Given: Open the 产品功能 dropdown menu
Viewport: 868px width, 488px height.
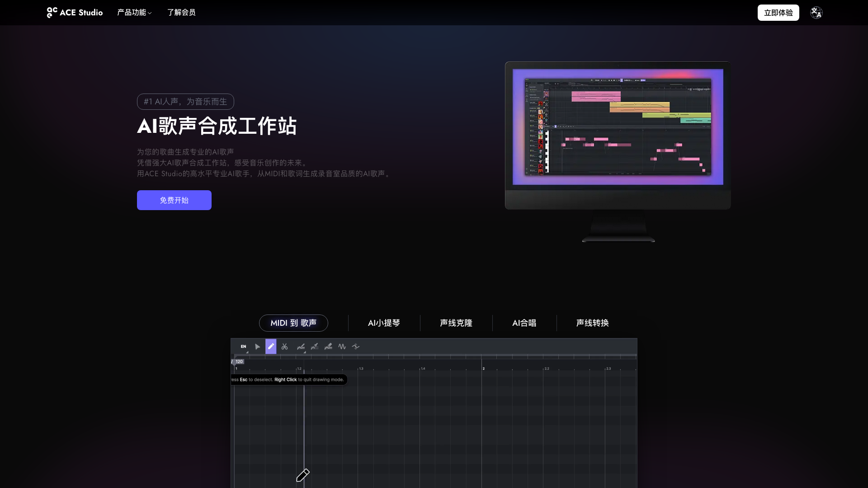Looking at the screenshot, I should (x=134, y=13).
